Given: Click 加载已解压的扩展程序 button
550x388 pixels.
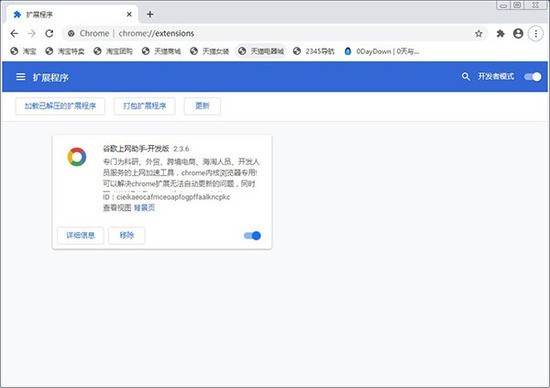Looking at the screenshot, I should point(60,106).
